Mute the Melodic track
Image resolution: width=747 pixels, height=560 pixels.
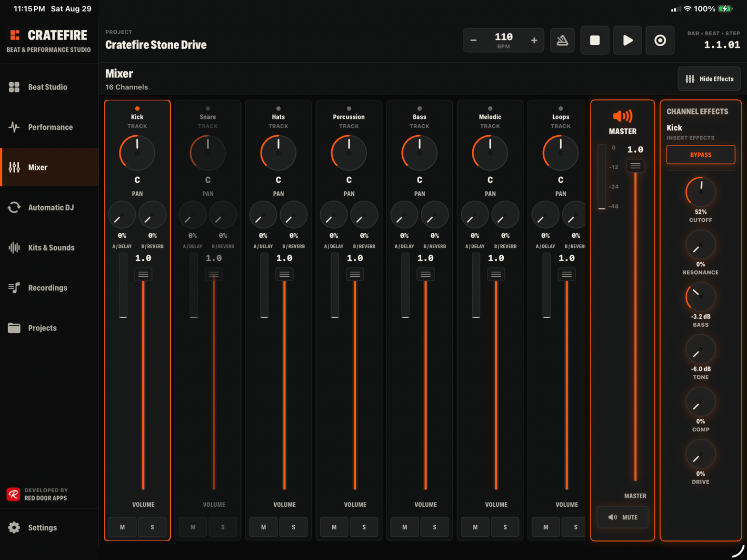coord(475,527)
